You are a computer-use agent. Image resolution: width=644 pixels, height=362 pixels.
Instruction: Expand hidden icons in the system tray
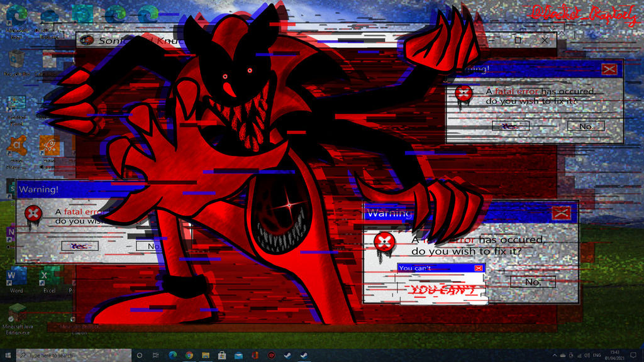pyautogui.click(x=555, y=354)
